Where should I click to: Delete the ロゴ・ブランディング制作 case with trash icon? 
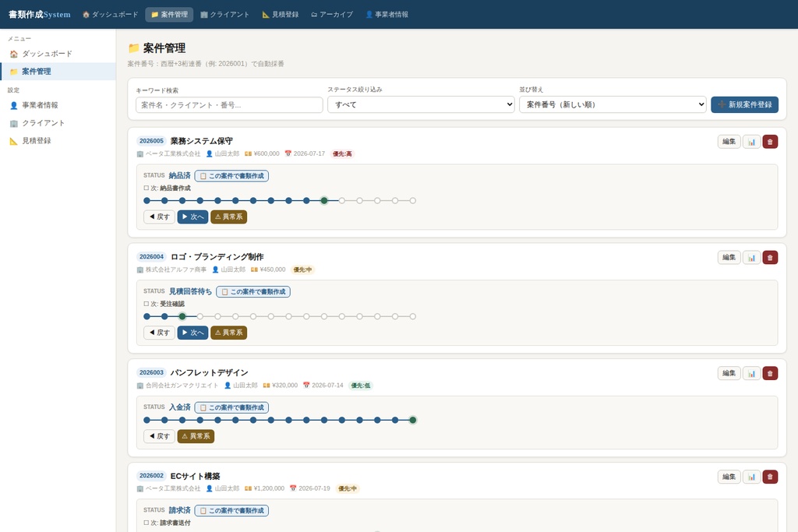pyautogui.click(x=769, y=257)
